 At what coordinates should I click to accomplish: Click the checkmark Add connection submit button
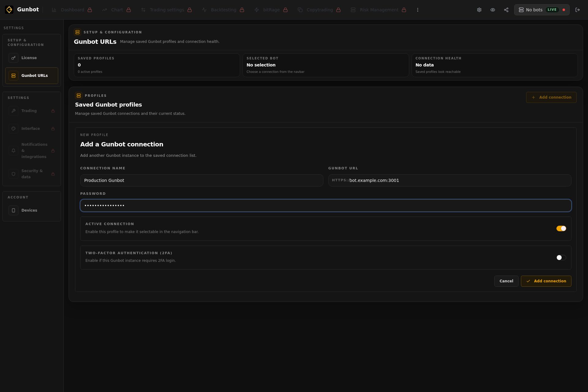pos(546,281)
